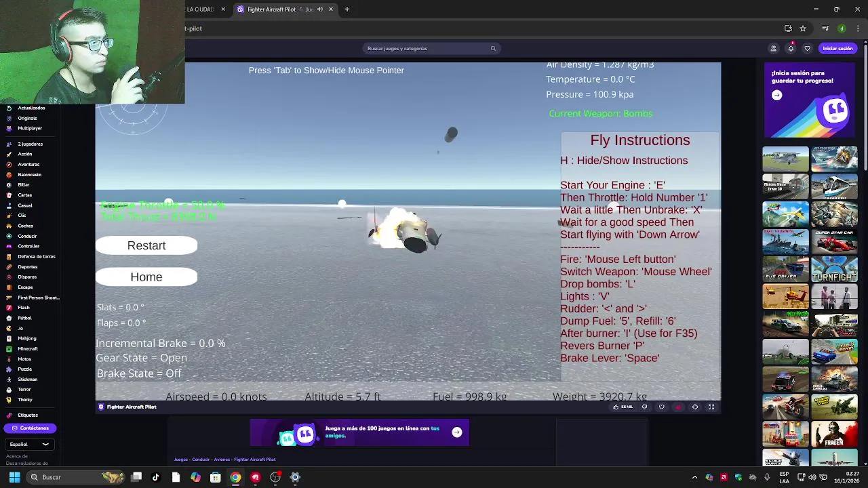Open the Windows Start menu

[14, 477]
